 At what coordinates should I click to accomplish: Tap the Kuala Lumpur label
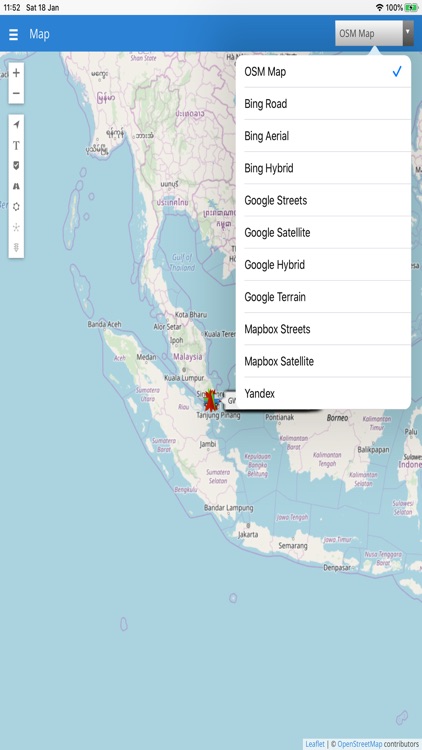coord(184,378)
